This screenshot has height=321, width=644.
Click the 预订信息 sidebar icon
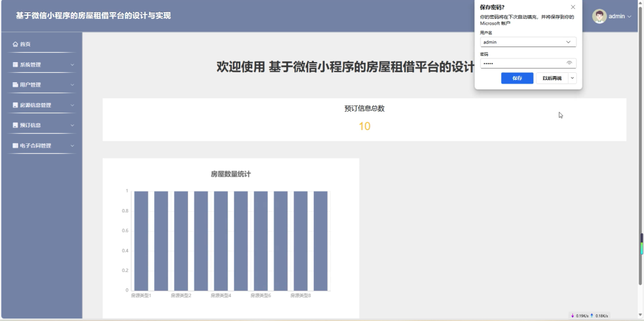pos(15,125)
